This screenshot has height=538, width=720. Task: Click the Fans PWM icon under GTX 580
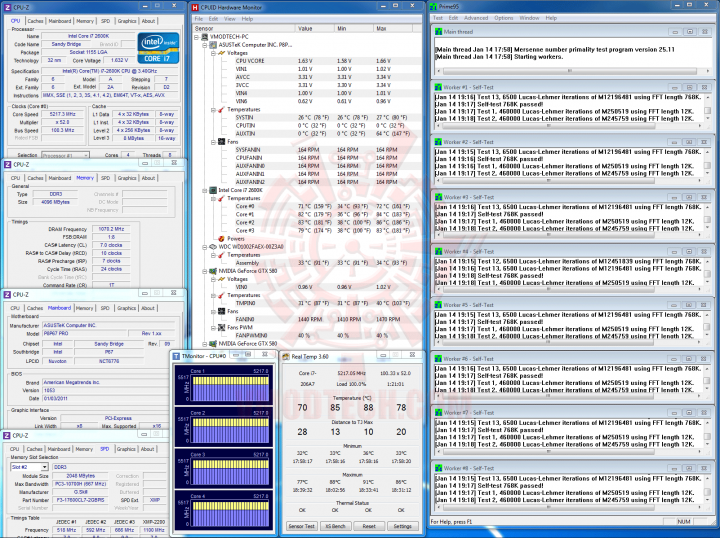[x=221, y=327]
